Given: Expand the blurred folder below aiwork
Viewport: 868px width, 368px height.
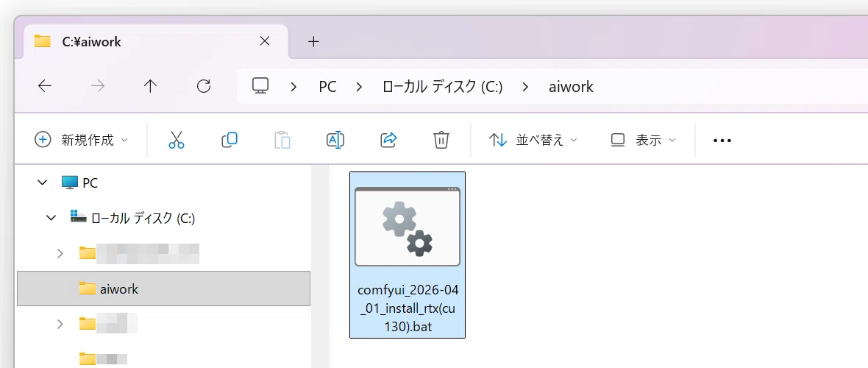Looking at the screenshot, I should pos(60,325).
